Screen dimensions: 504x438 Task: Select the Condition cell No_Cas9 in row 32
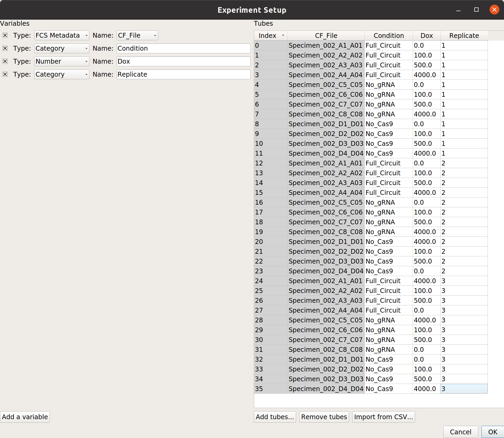tap(389, 359)
